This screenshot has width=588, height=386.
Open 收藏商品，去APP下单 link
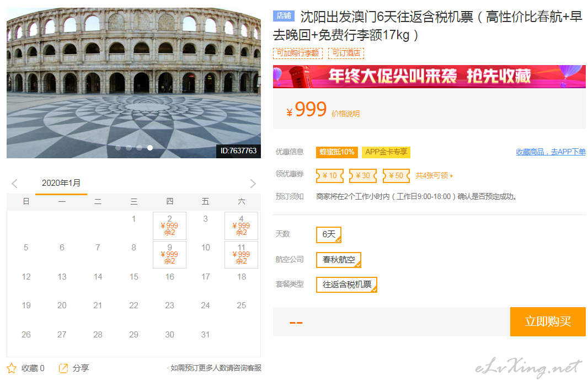pos(550,152)
